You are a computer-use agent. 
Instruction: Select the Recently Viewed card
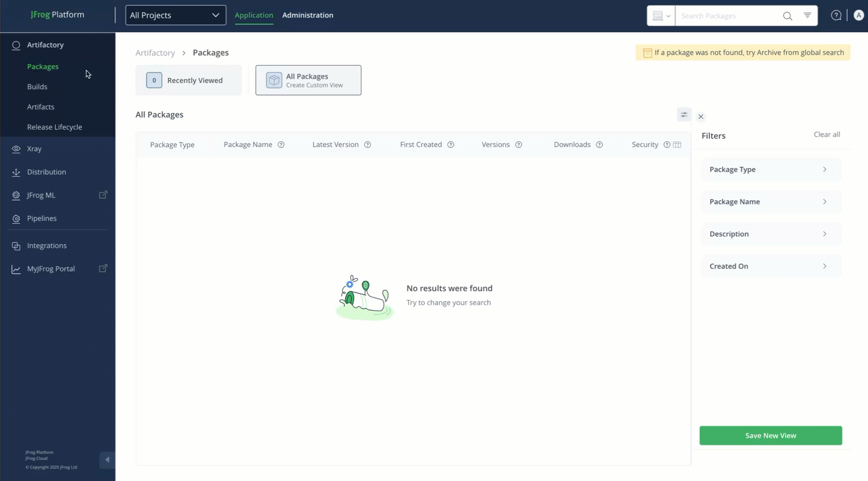[189, 80]
